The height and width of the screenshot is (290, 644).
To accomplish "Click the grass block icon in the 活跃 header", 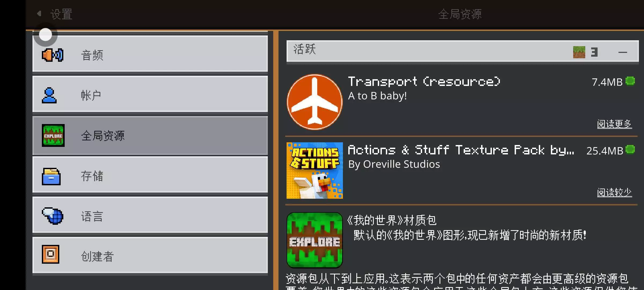I will point(579,52).
